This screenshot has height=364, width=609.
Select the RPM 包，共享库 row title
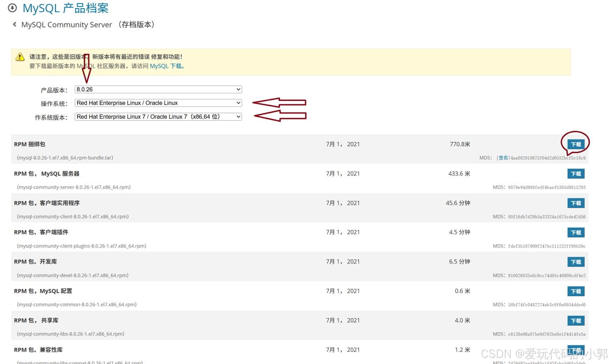tap(37, 320)
